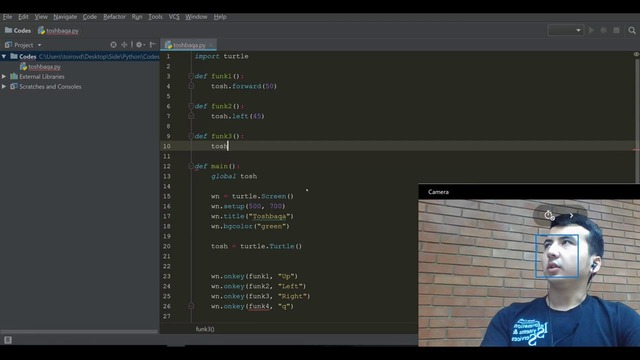Hide the Project tool window
The height and width of the screenshot is (360, 640).
153,44
